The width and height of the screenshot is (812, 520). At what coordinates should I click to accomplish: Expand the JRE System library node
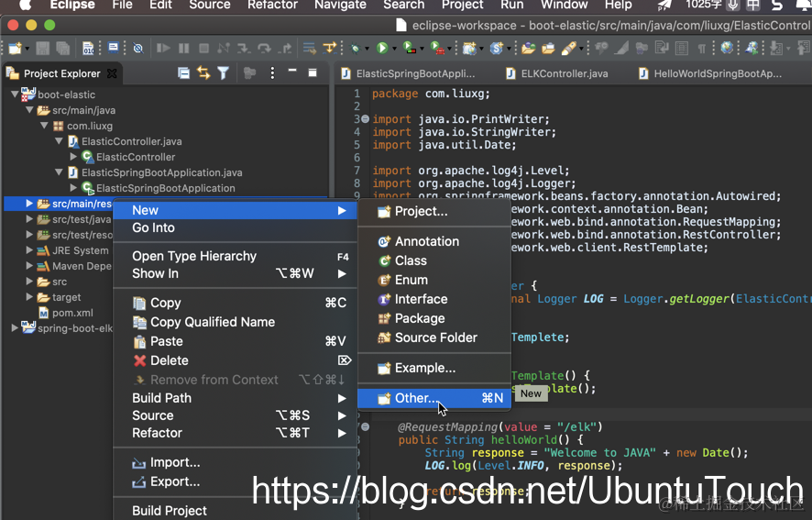(x=29, y=249)
